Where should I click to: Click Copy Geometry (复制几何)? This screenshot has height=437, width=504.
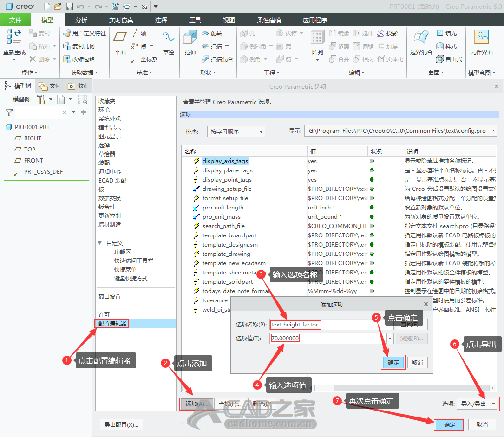(79, 46)
